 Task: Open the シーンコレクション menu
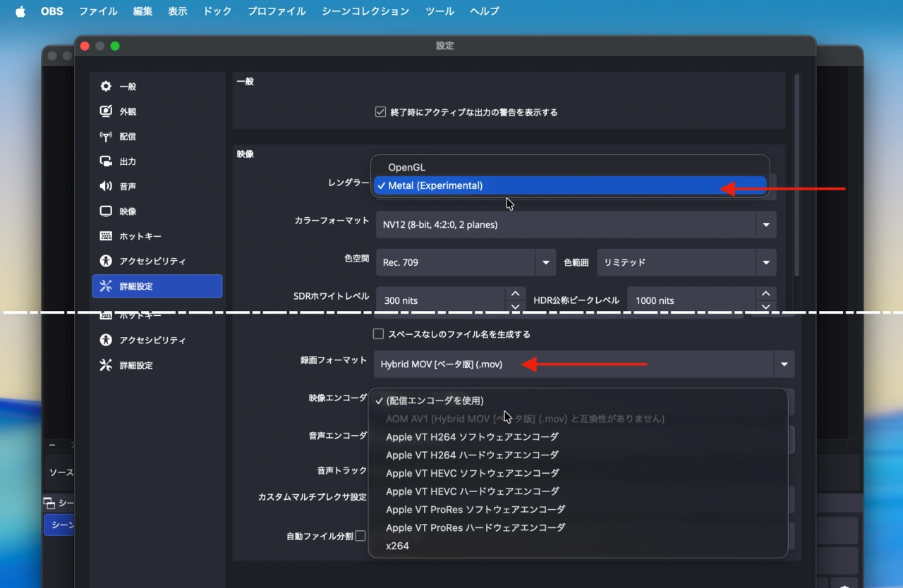tap(365, 11)
